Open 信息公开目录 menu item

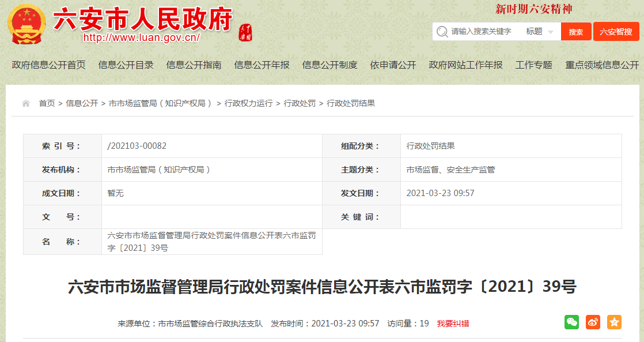pos(126,65)
